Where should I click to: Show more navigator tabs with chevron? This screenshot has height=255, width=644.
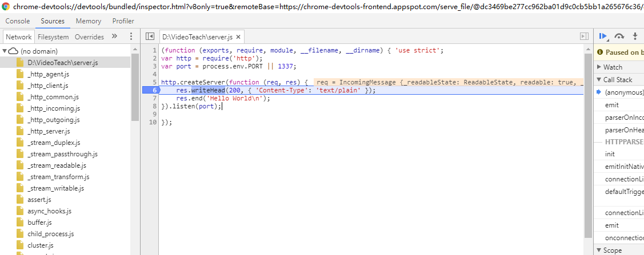click(115, 36)
